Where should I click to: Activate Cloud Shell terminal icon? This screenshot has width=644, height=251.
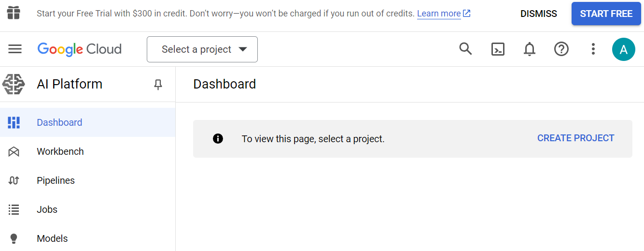pyautogui.click(x=498, y=49)
